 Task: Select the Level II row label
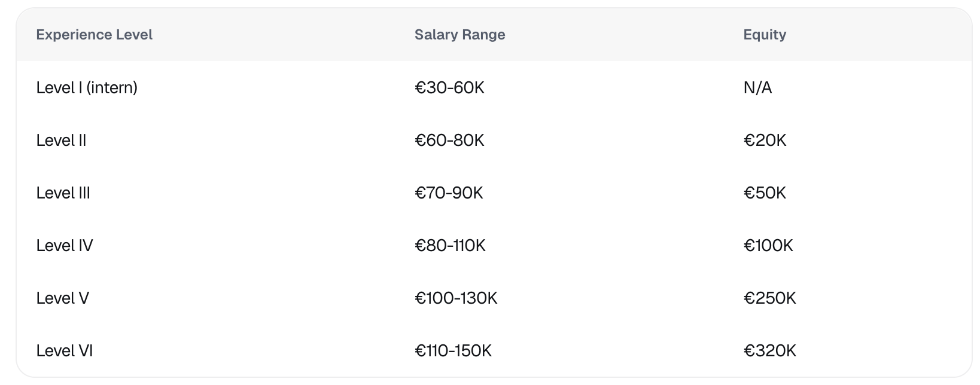point(61,140)
